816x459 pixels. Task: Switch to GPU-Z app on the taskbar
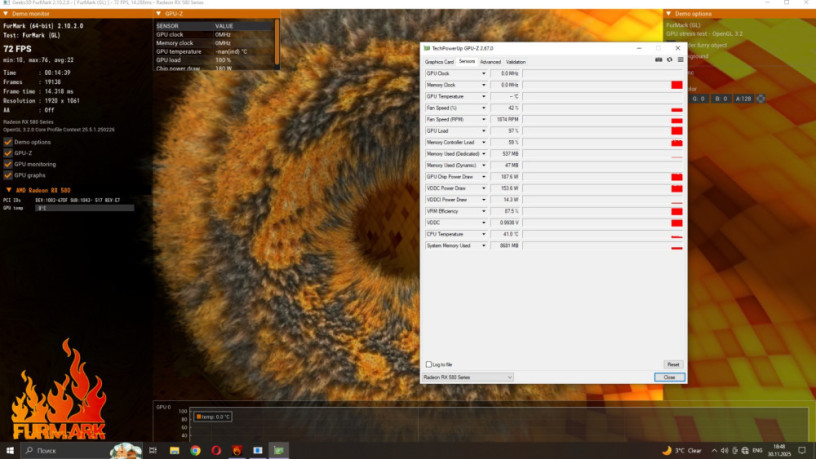[x=278, y=450]
